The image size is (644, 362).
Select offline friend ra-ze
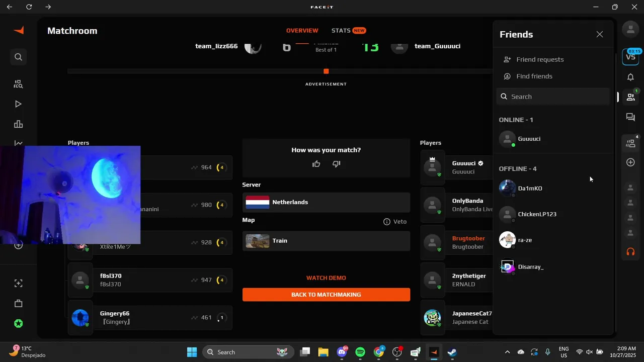tap(553, 240)
